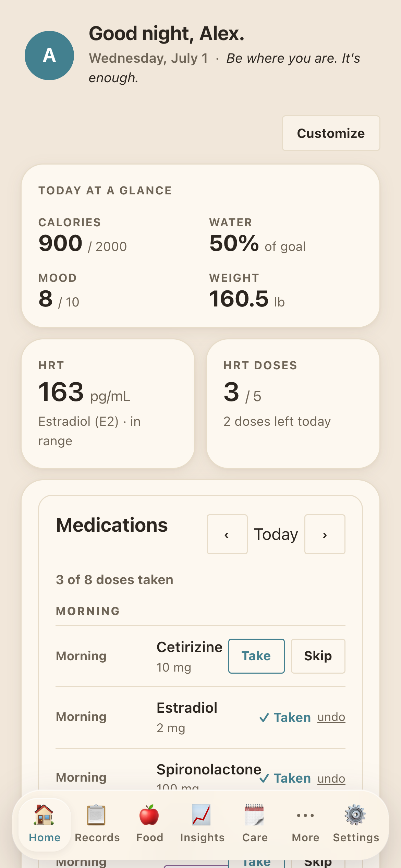
Task: Open Settings gear icon
Action: (x=355, y=815)
